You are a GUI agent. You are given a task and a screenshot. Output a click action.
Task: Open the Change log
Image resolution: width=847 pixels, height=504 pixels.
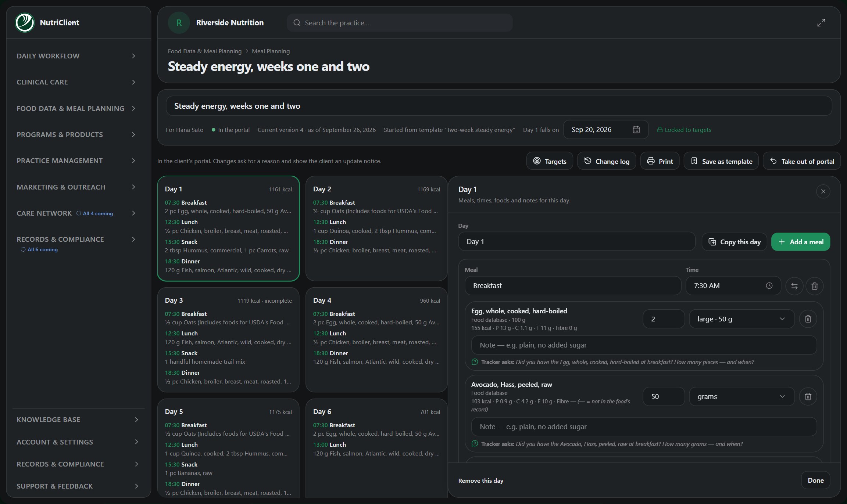coord(607,161)
